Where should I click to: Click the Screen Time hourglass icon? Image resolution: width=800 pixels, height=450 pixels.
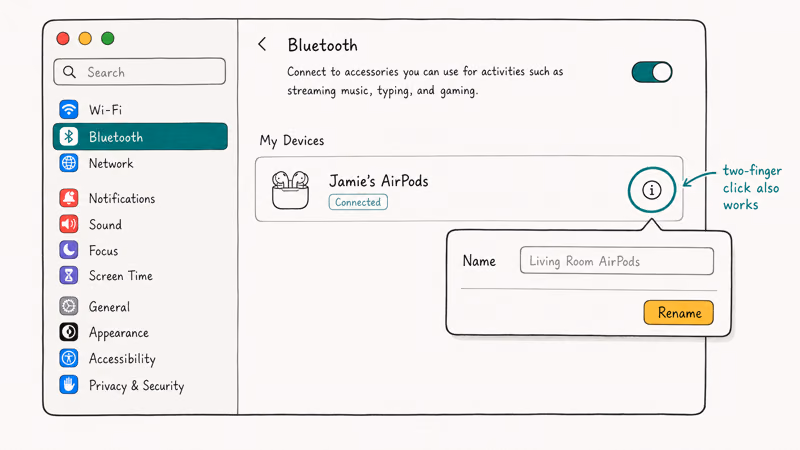click(x=69, y=276)
